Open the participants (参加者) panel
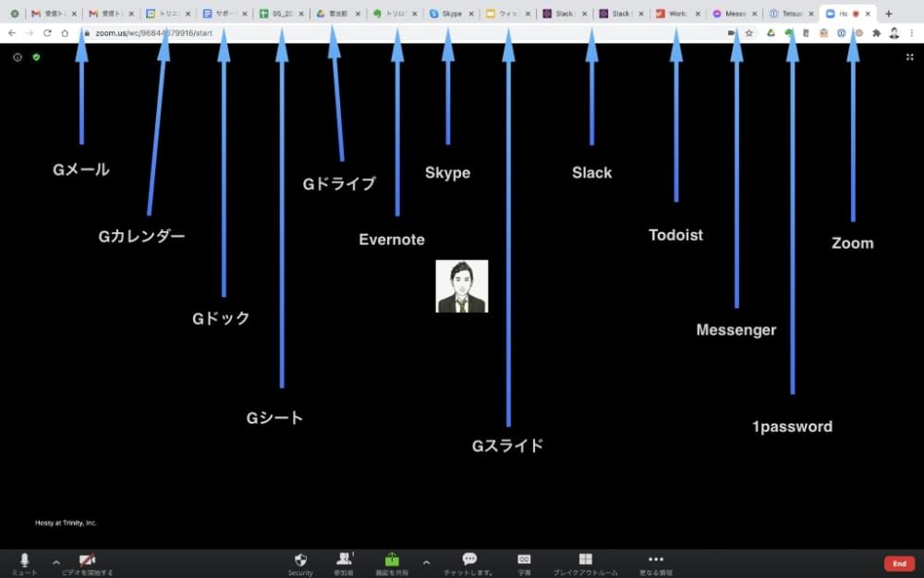 tap(345, 560)
